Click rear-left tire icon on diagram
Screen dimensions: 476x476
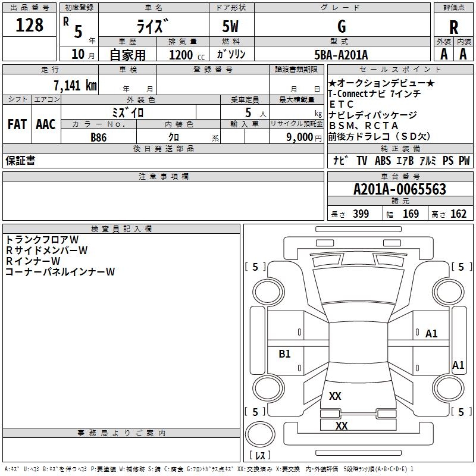point(268,389)
